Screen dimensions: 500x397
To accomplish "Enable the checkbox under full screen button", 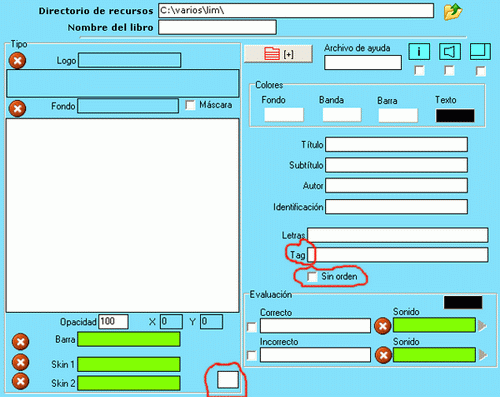I will pyautogui.click(x=481, y=71).
